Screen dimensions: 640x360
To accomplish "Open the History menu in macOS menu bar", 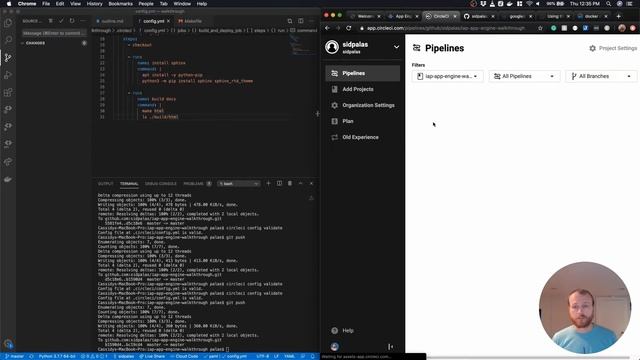I will pyautogui.click(x=94, y=4).
